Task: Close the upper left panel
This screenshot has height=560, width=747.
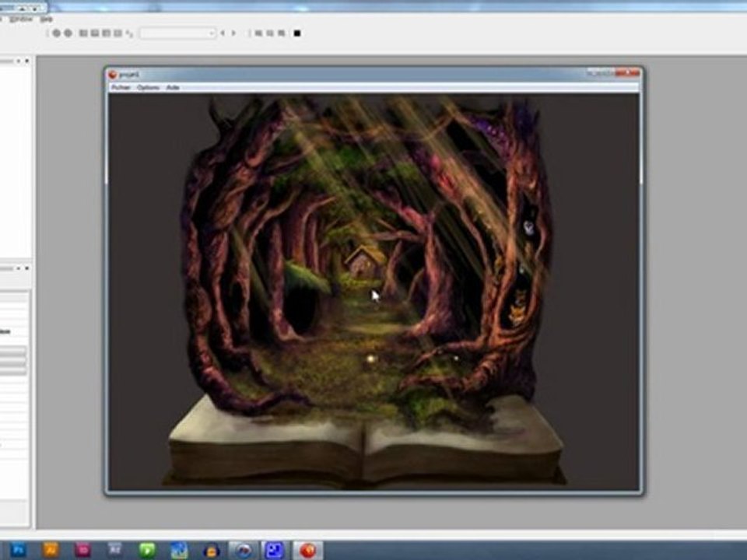Action: click(x=27, y=61)
